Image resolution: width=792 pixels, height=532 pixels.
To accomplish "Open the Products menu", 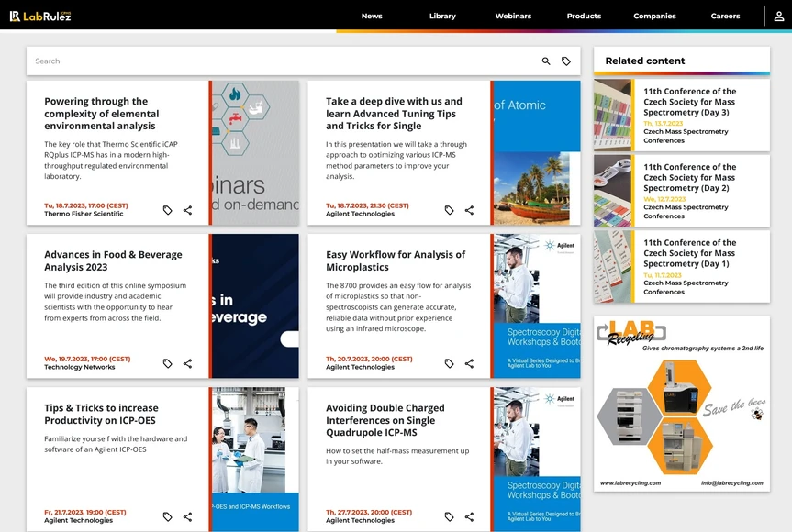I will tap(584, 17).
